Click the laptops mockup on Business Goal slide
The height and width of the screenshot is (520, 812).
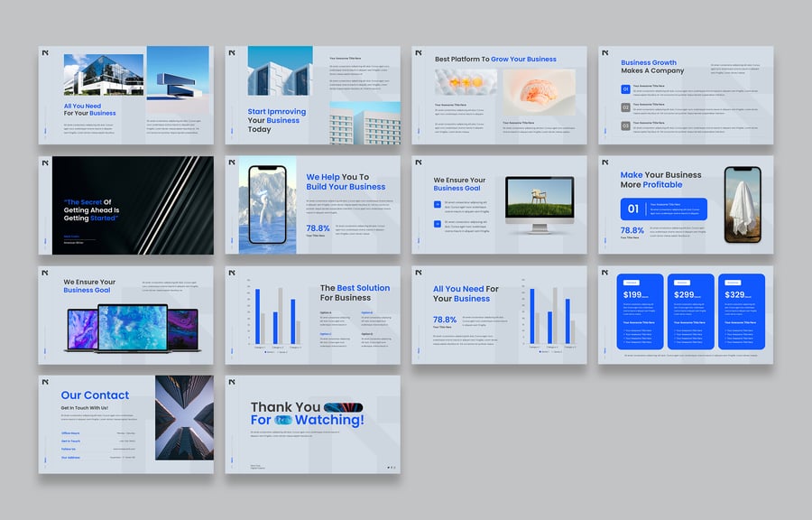[x=131, y=328]
